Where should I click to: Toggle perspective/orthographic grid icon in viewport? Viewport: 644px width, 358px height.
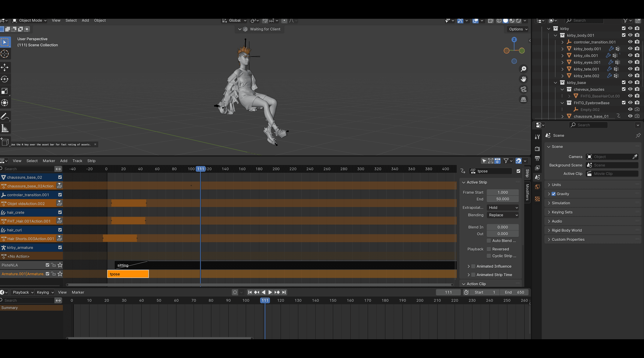(523, 99)
